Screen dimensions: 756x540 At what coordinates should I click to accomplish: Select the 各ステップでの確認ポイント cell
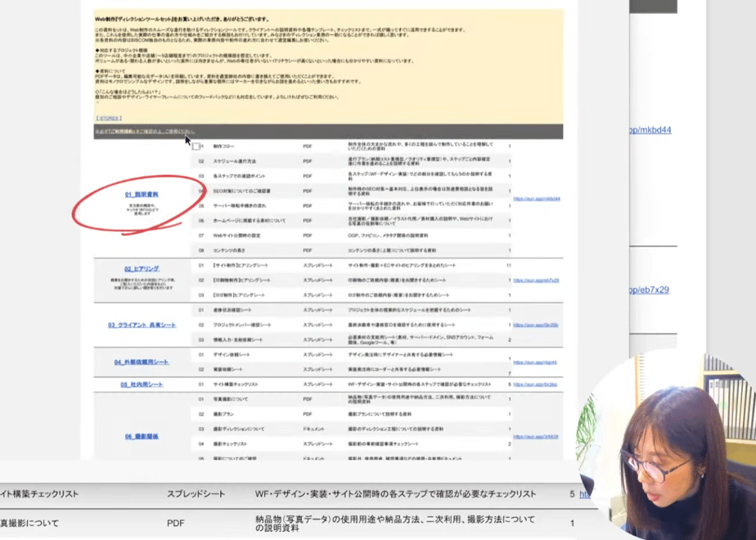coord(239,177)
